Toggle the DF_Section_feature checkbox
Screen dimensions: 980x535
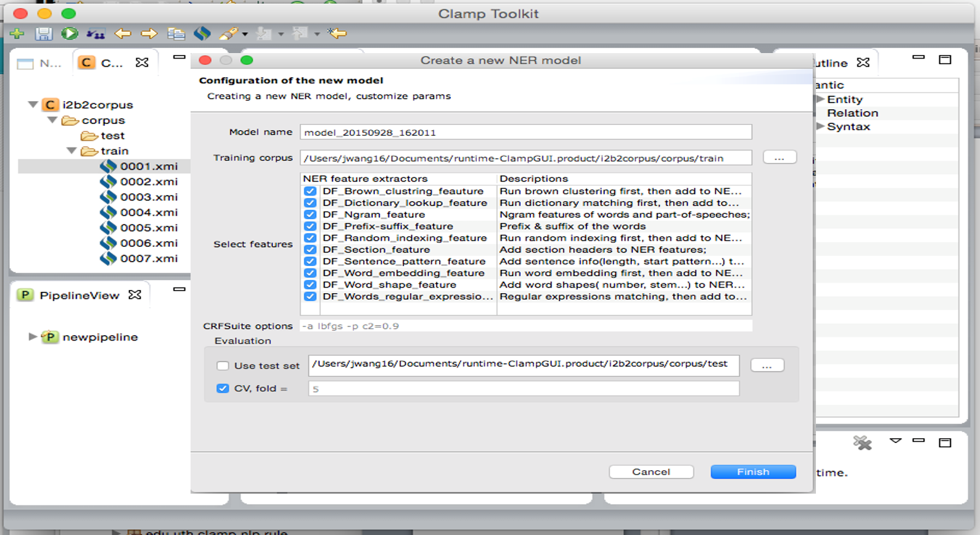pos(310,250)
